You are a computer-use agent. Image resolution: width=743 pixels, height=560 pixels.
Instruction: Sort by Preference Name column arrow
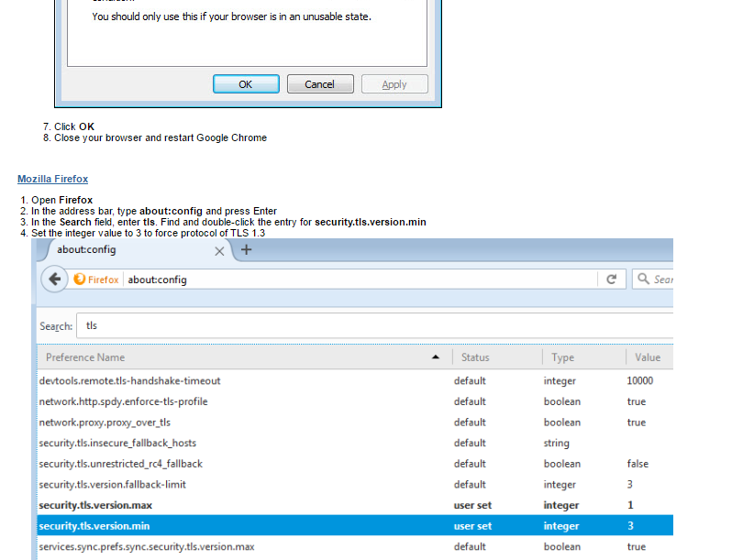[x=436, y=357]
